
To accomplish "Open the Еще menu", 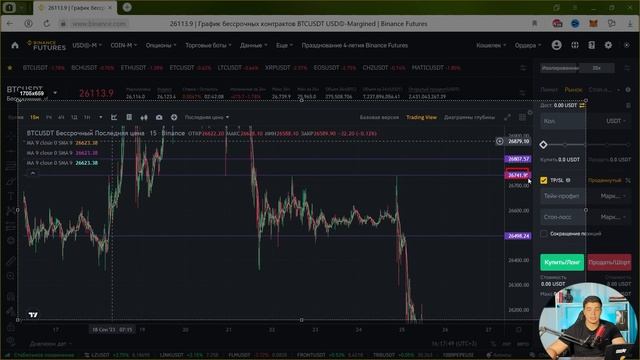I will (284, 45).
